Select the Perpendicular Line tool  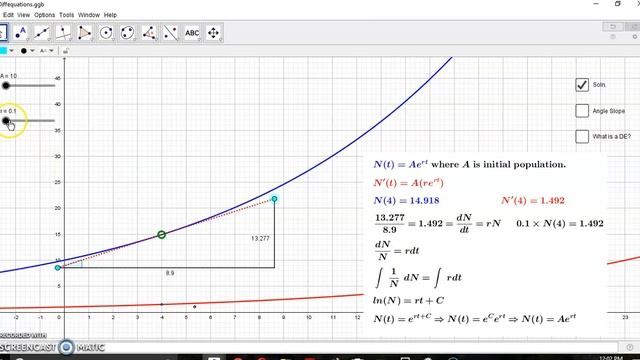click(x=63, y=33)
